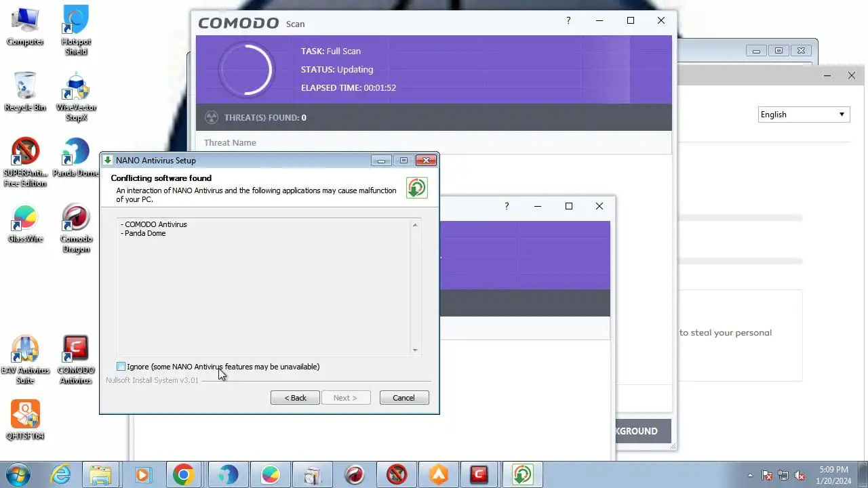Switch to NANO Antivirus Setup taskbar icon

[522, 474]
